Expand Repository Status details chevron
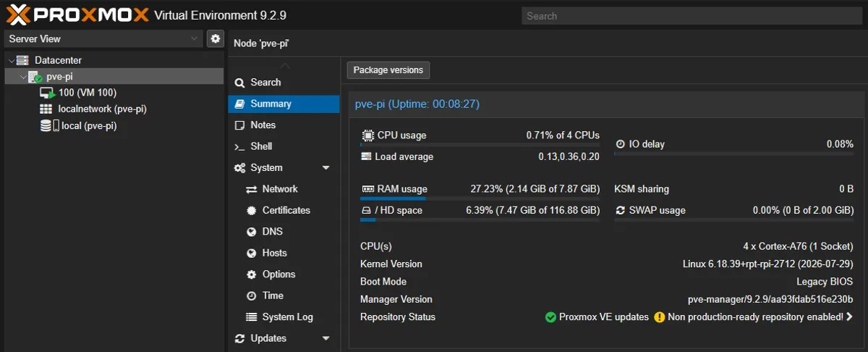The image size is (868, 352). (x=849, y=317)
